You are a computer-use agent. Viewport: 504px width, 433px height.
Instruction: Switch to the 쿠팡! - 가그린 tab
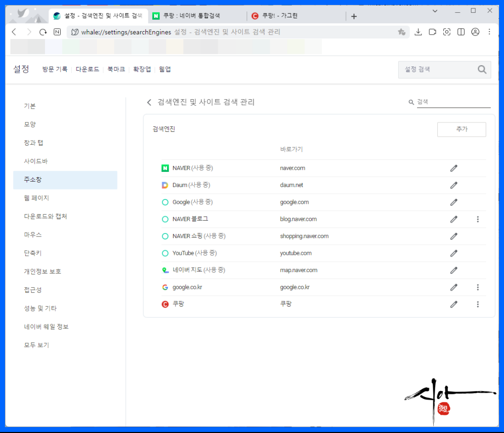(296, 16)
